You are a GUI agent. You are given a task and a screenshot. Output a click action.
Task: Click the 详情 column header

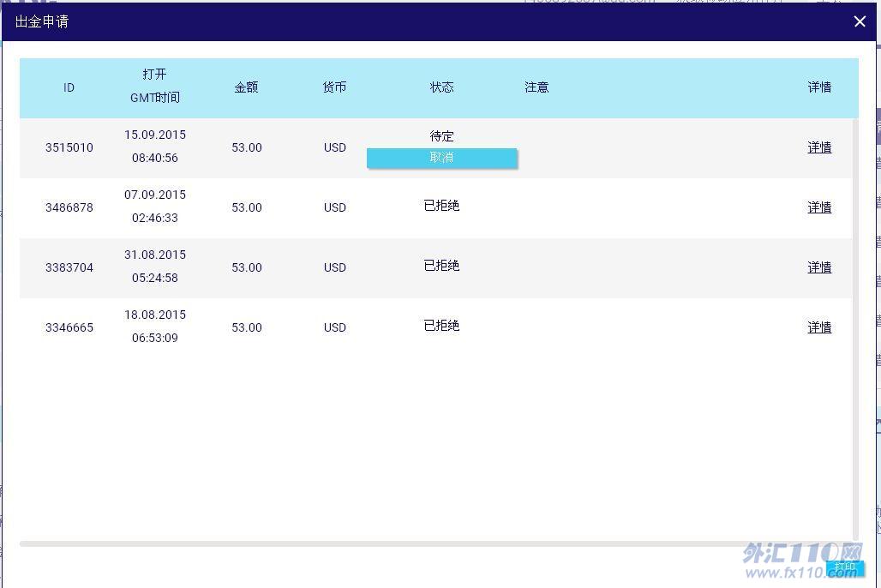click(819, 87)
